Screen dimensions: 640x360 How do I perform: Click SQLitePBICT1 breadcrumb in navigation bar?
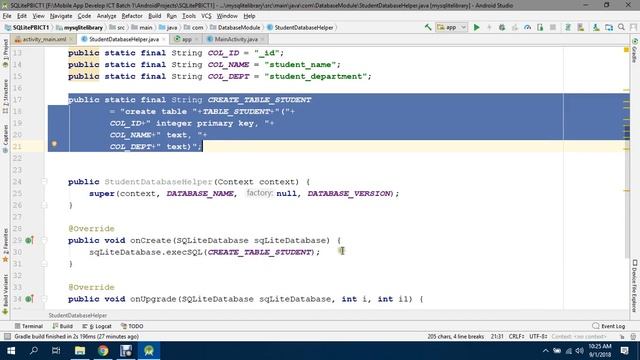click(x=27, y=27)
